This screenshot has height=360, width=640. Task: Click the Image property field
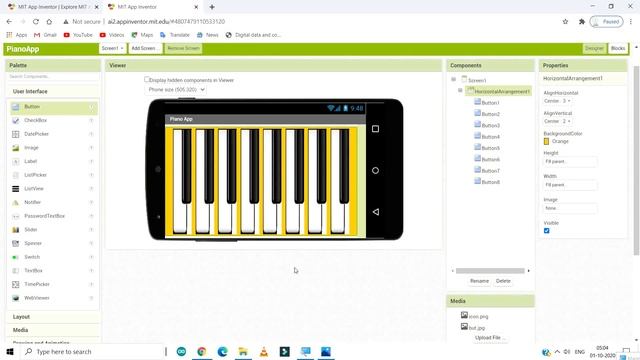pos(570,208)
